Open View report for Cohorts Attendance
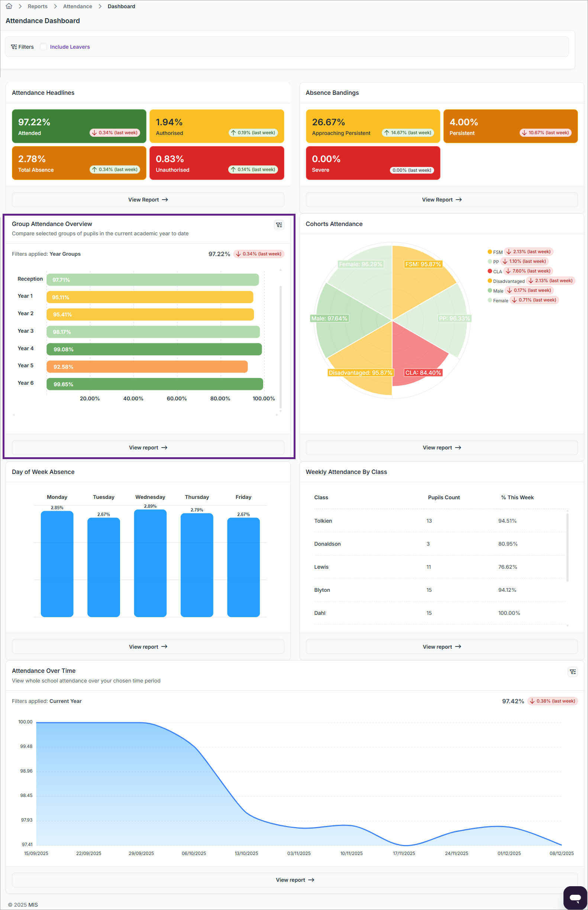Viewport: 588px width, 910px height. pos(442,448)
